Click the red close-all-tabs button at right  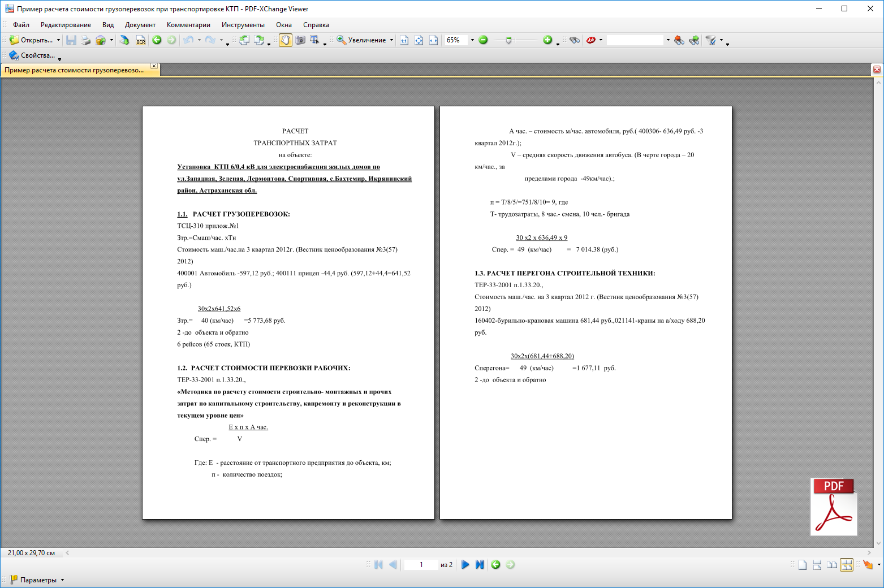point(877,70)
